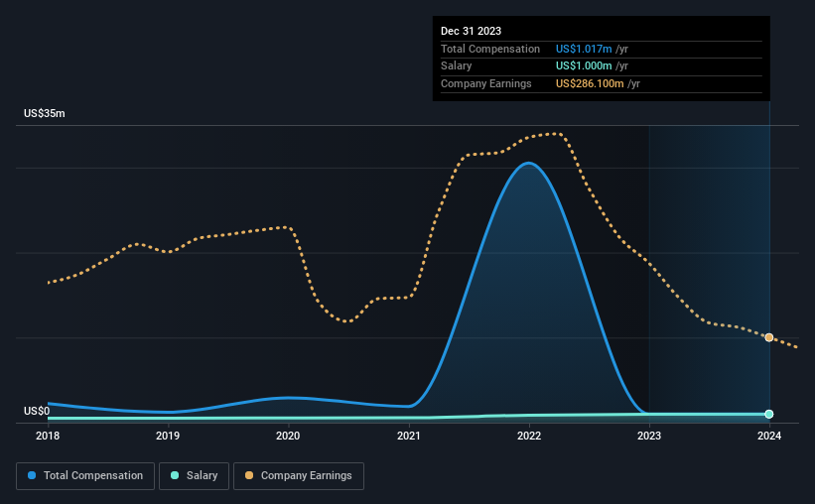Click the US$35m y-axis label
The image size is (815, 504).
45,113
